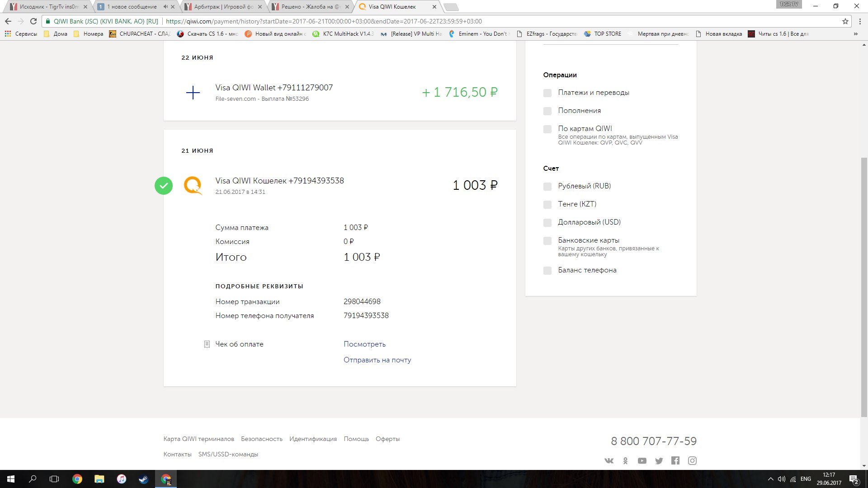Viewport: 868px width, 488px height.
Task: Check the Банковские карты filter
Action: click(x=547, y=241)
